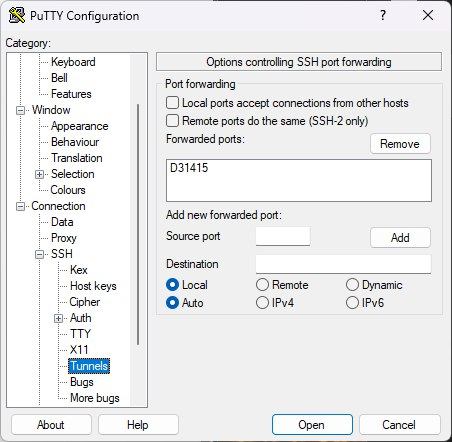
Task: Collapse the SSH tree node
Action: pos(39,254)
